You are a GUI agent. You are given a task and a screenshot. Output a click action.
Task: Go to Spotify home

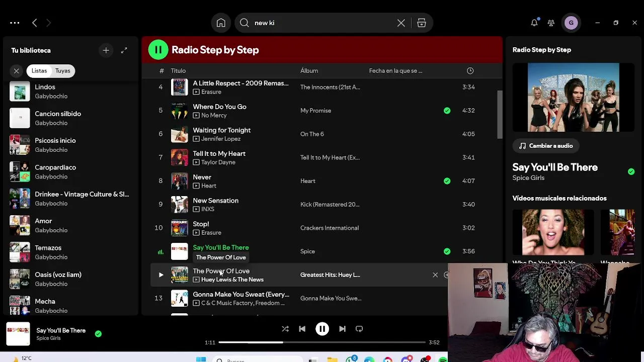(x=221, y=23)
